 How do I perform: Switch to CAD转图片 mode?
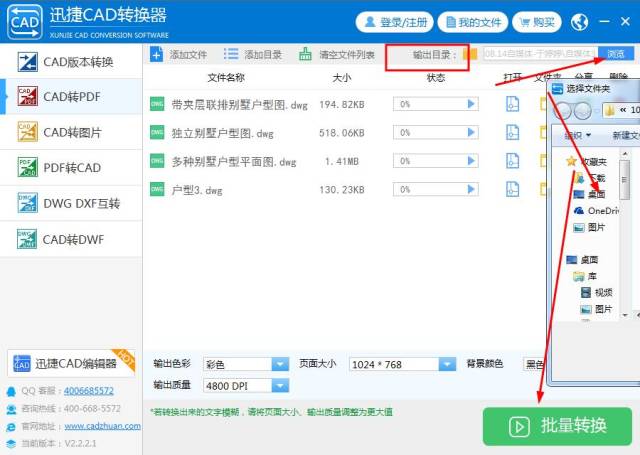(71, 132)
